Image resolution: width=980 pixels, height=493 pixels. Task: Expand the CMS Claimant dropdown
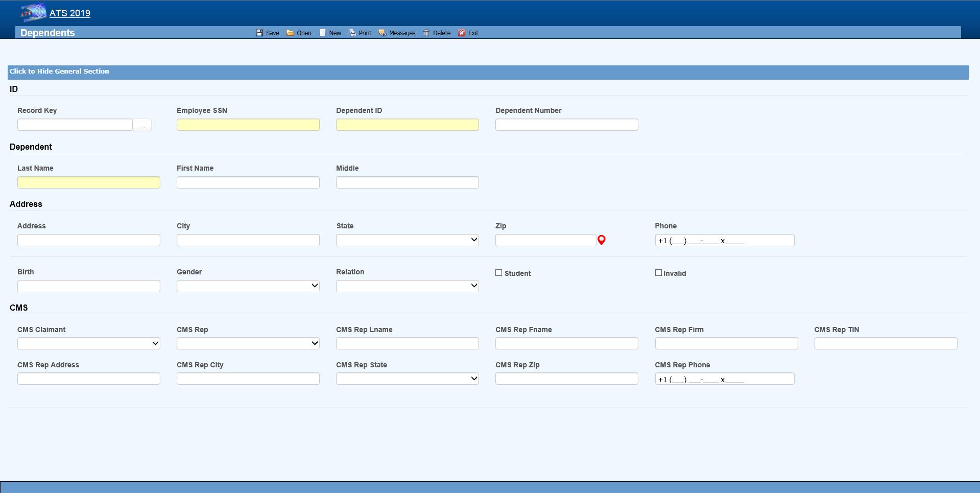[88, 344]
